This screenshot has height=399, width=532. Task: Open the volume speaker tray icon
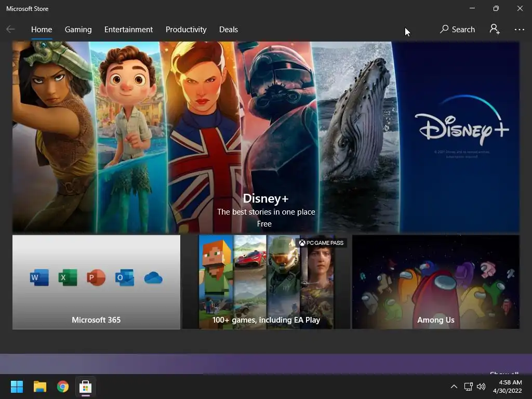[481, 387]
